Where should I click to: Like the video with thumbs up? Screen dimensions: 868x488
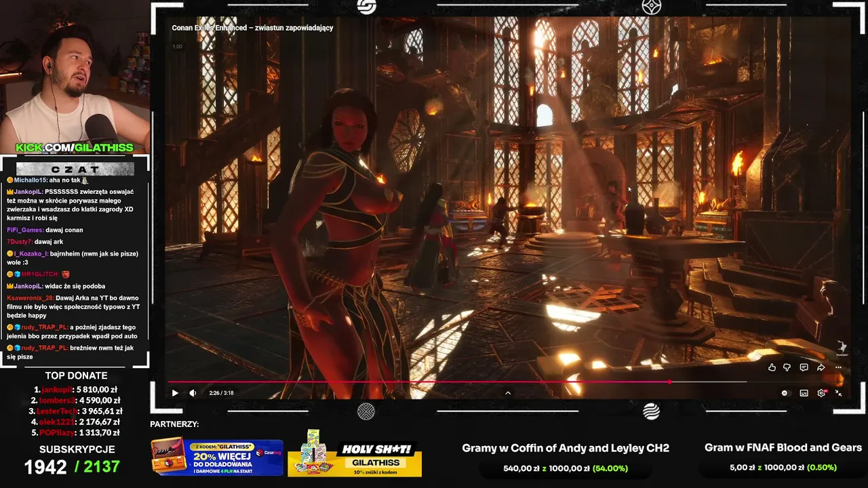click(772, 367)
